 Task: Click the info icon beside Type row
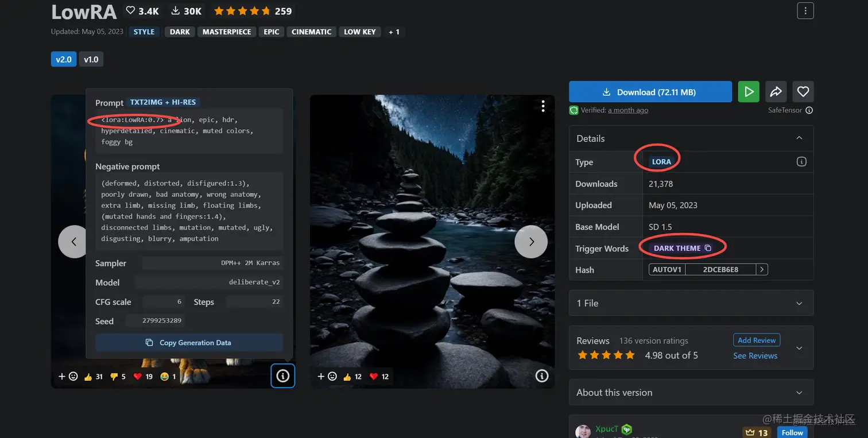801,162
